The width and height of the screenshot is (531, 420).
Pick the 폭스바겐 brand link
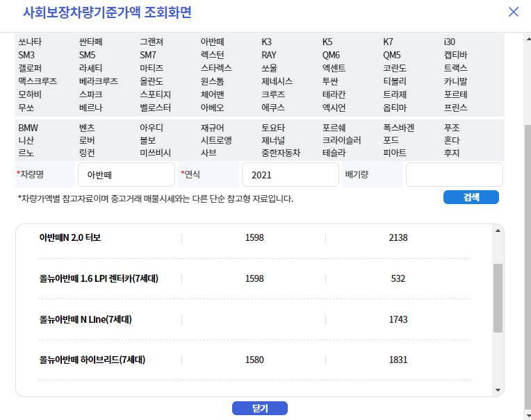point(398,128)
